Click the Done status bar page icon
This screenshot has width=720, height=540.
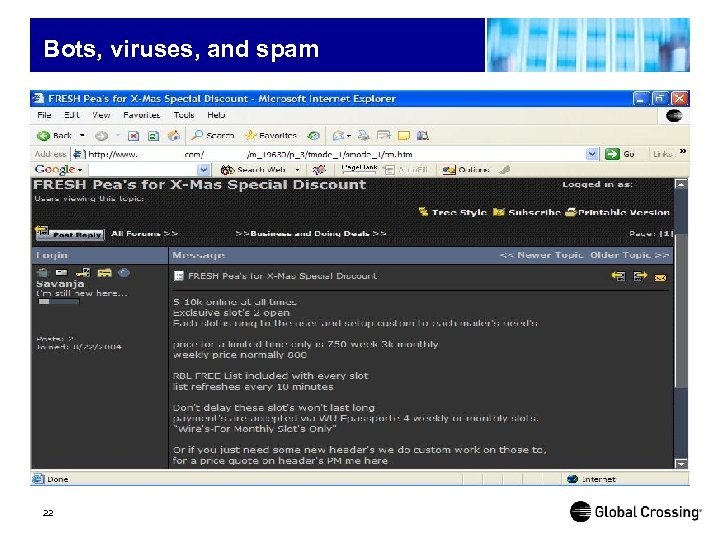click(x=38, y=479)
